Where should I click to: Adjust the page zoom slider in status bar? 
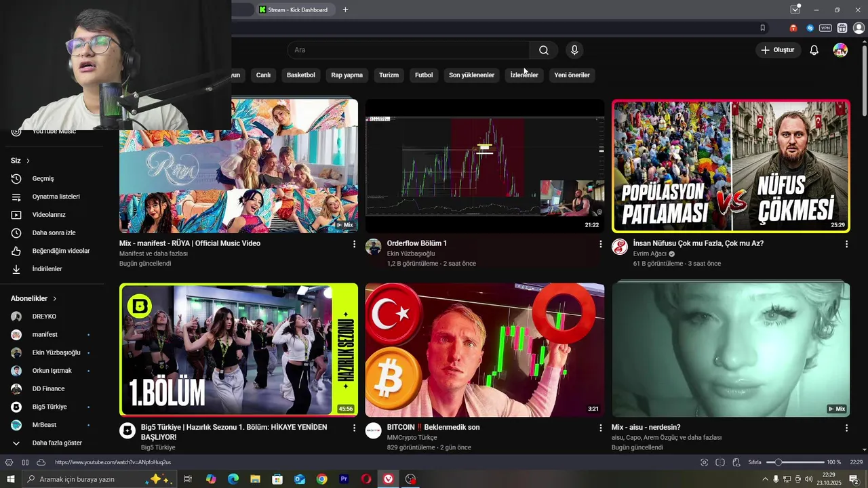[x=795, y=462]
